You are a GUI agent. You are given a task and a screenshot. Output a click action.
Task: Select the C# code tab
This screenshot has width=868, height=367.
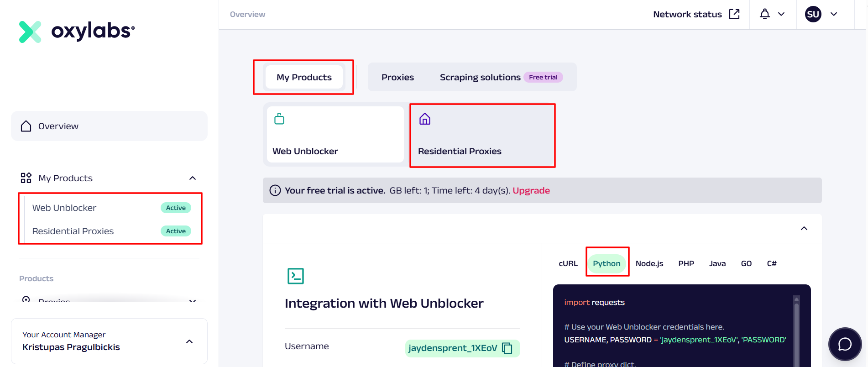(772, 263)
